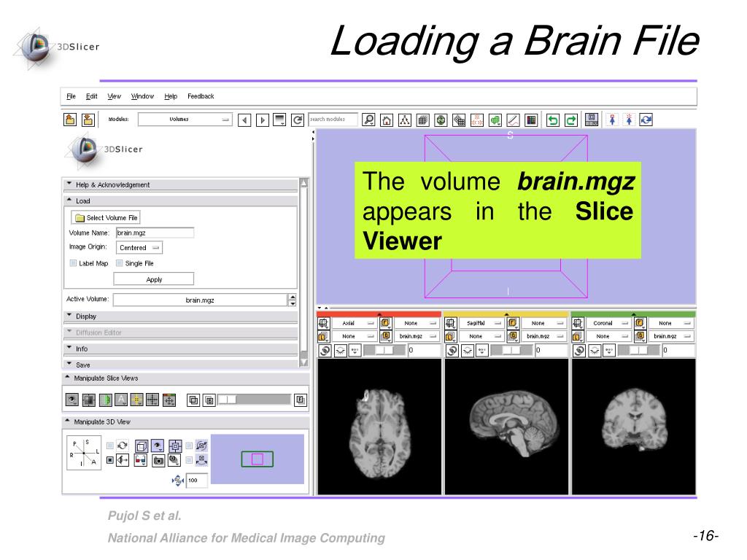
Task: Open the Fiducials module red dots icon
Action: (x=477, y=120)
